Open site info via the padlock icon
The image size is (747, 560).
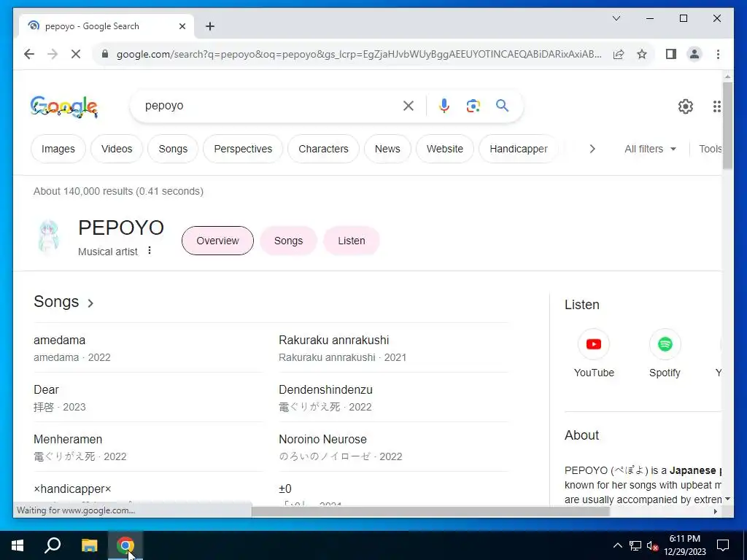(105, 54)
